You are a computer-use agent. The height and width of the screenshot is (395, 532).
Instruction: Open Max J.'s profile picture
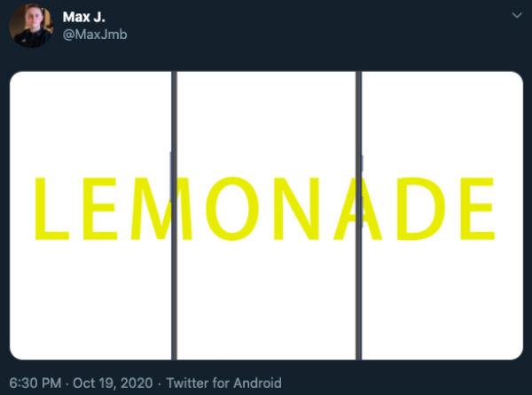point(31,26)
